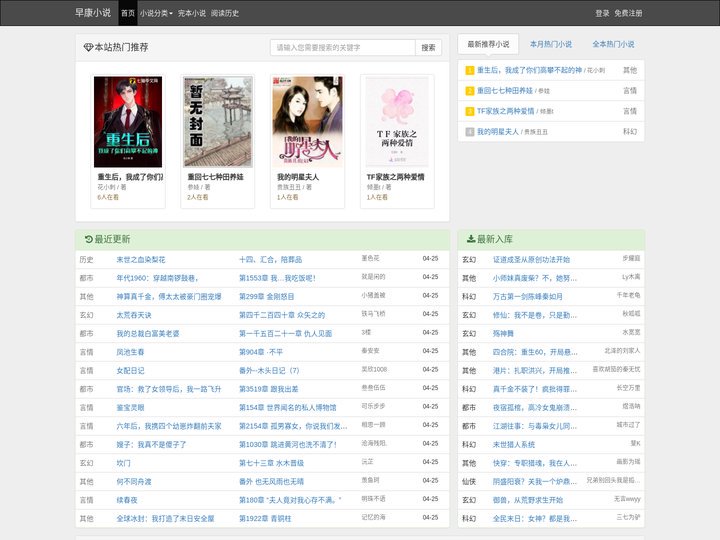Open 万古第一剑陈峰秦如月 in 最新入库
Screen dimensions: 720x540
pos(528,297)
